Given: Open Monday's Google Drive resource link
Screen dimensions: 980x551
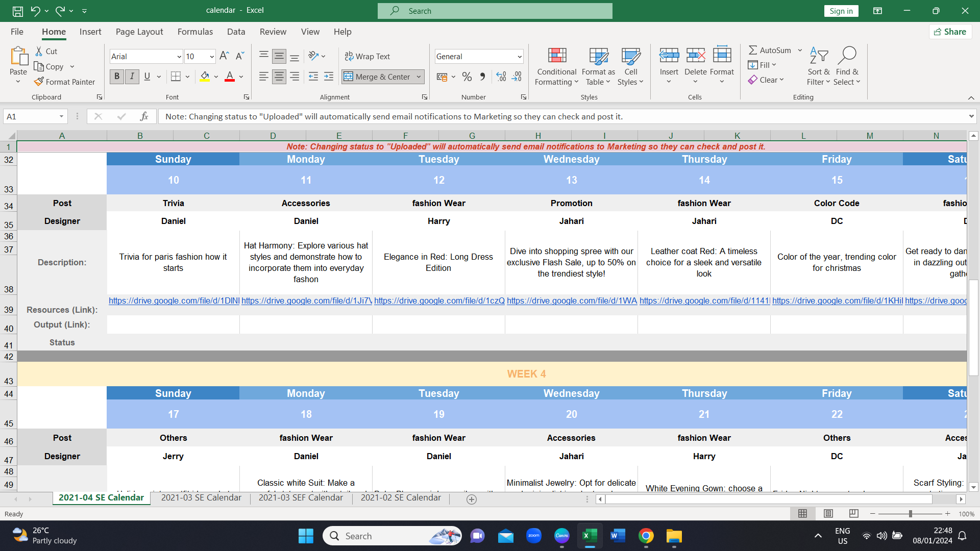Looking at the screenshot, I should (x=306, y=300).
